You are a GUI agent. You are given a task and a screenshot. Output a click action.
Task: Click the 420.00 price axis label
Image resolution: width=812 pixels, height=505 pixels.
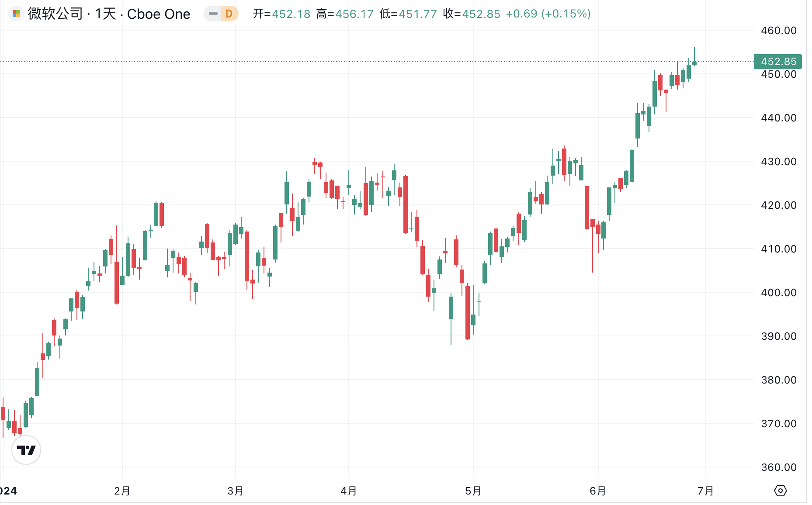pos(779,205)
